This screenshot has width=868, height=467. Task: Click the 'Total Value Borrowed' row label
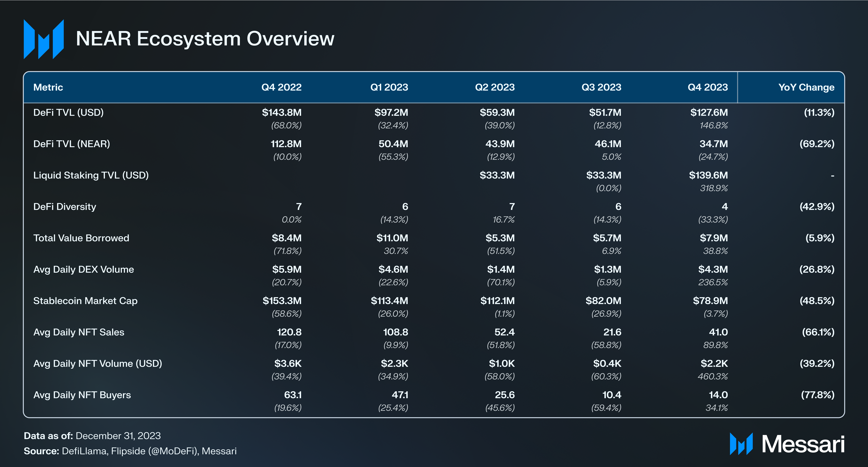(x=81, y=238)
